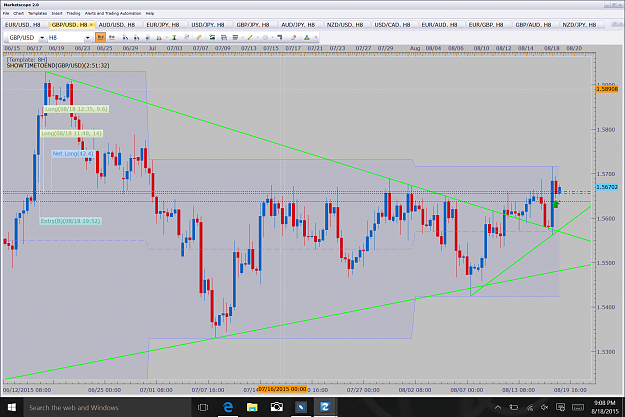Click the Long(08/18 11:48, 14) position label
The height and width of the screenshot is (417, 625).
point(71,133)
